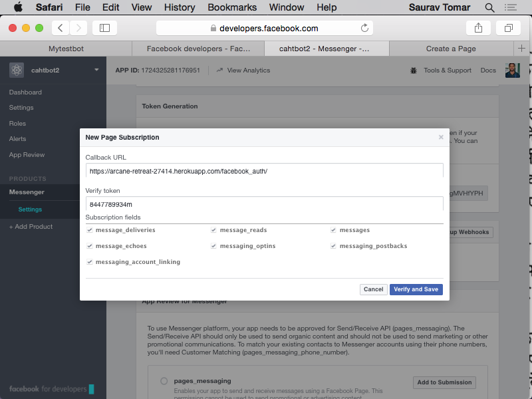532x399 pixels.
Task: Click the bug report icon near Tools & Support
Action: [413, 70]
